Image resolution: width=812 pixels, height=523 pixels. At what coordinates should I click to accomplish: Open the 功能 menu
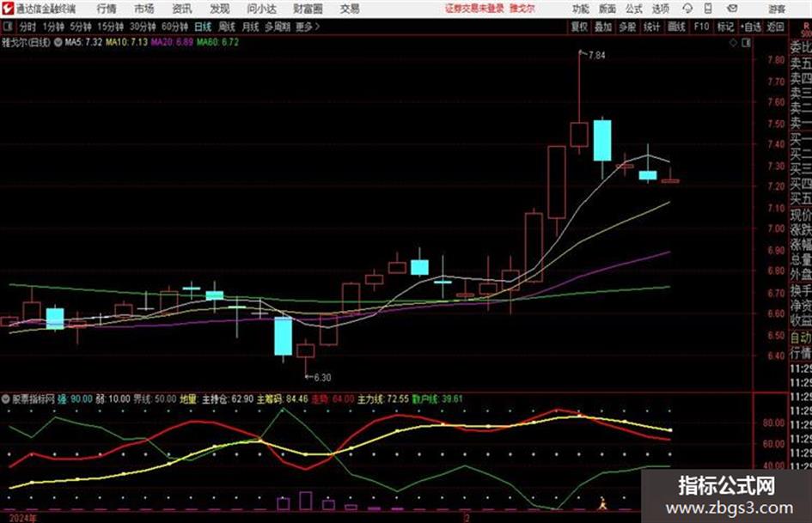point(581,9)
